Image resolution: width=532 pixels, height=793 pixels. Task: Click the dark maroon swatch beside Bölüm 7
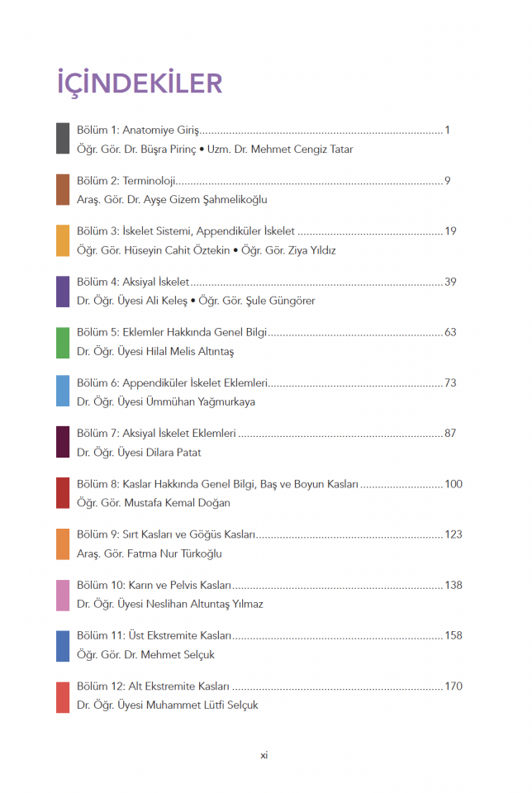point(63,442)
